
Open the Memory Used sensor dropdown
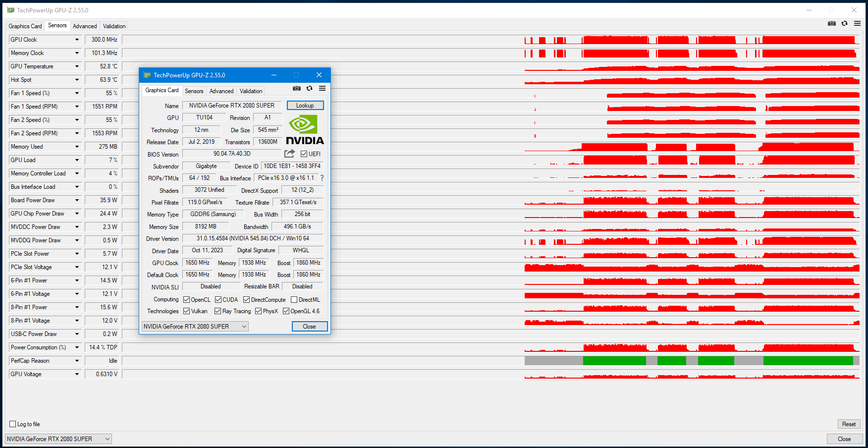77,147
